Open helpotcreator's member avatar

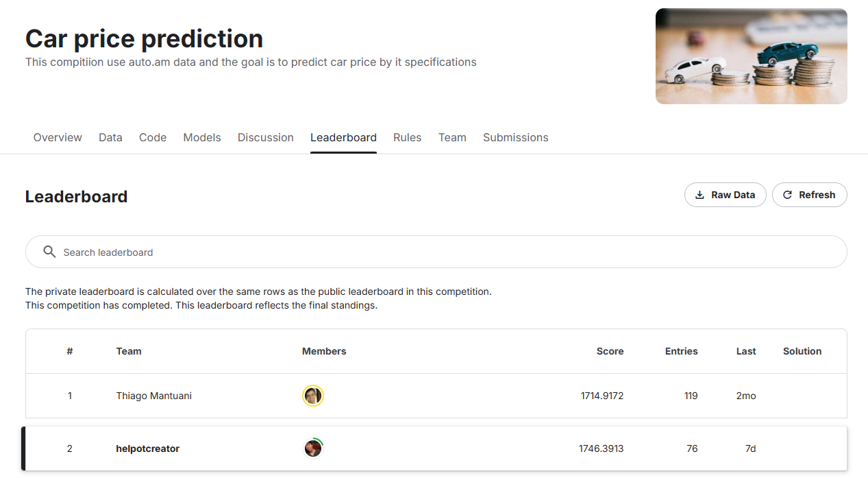coord(313,449)
